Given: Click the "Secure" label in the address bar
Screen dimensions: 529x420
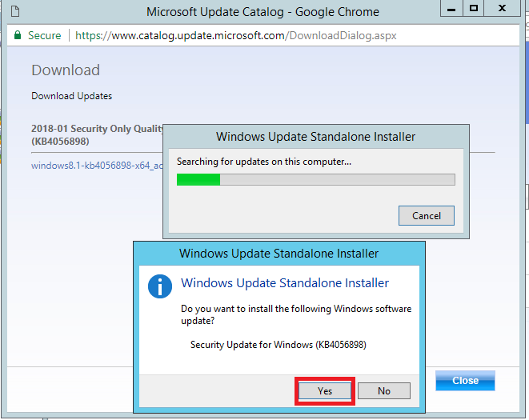Looking at the screenshot, I should [x=45, y=35].
